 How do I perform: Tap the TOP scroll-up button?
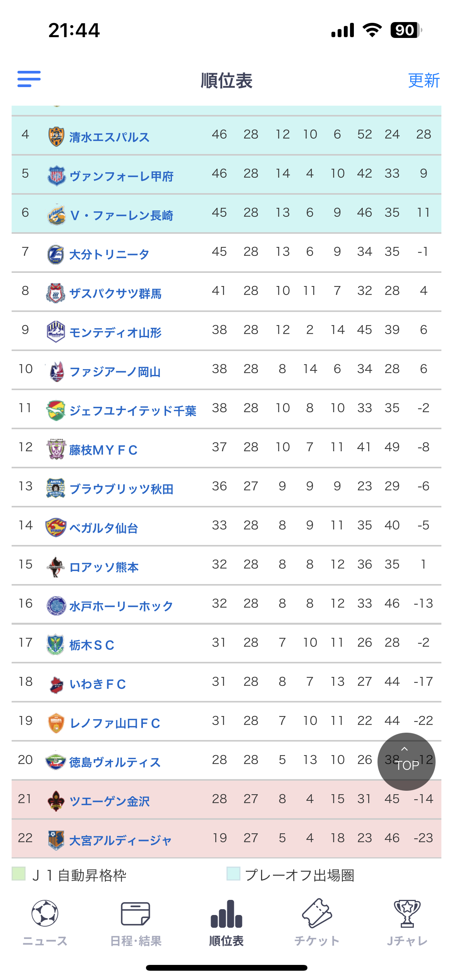407,761
